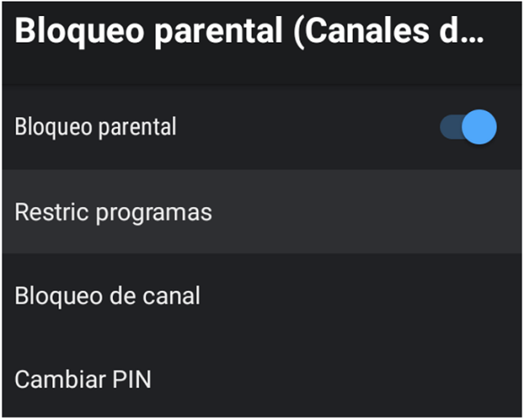Disable parental lock using the blue switch

468,127
